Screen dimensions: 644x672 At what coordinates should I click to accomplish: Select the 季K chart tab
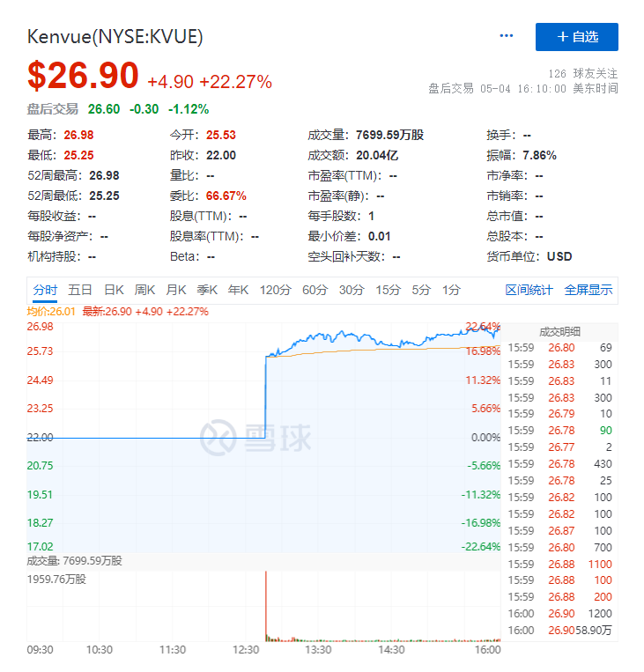(207, 290)
